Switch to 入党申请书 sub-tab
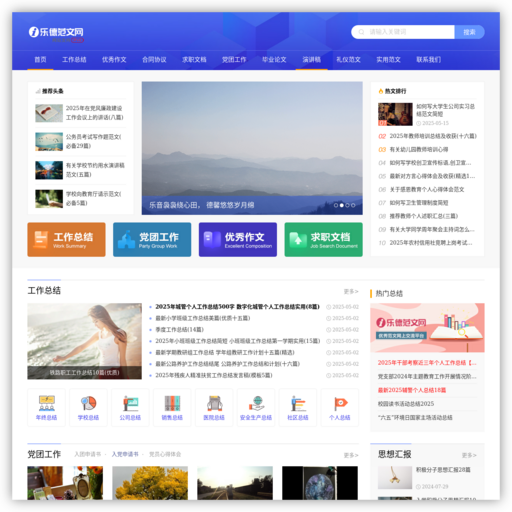The height and width of the screenshot is (512, 512). coord(125,454)
